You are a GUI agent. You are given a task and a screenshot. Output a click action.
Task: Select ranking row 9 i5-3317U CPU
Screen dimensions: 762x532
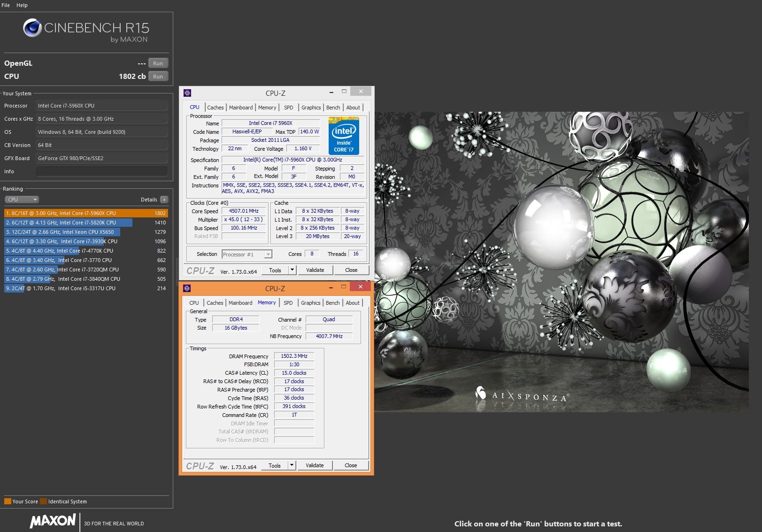tap(86, 288)
